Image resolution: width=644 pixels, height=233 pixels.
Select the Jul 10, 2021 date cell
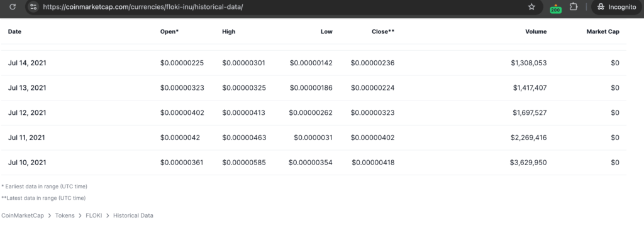pos(27,163)
